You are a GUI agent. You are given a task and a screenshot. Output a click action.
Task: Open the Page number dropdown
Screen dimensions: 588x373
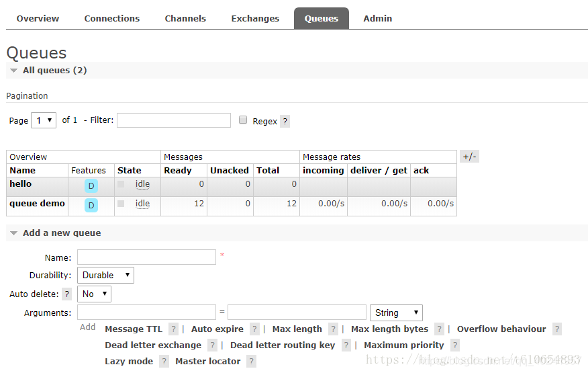tap(44, 120)
